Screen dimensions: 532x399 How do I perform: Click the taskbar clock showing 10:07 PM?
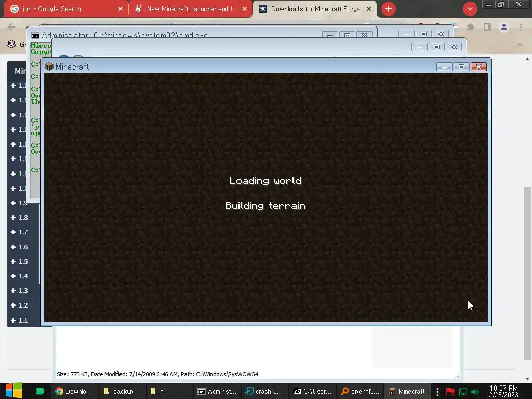click(503, 391)
